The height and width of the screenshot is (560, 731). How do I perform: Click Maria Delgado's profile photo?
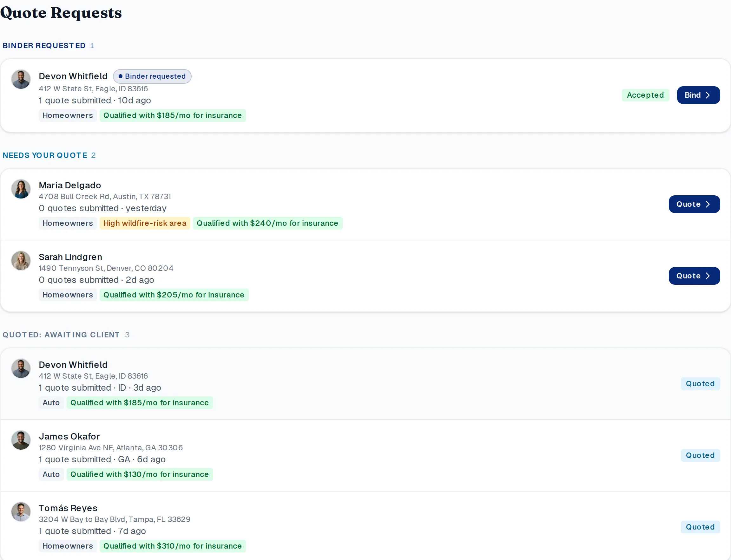pos(21,189)
